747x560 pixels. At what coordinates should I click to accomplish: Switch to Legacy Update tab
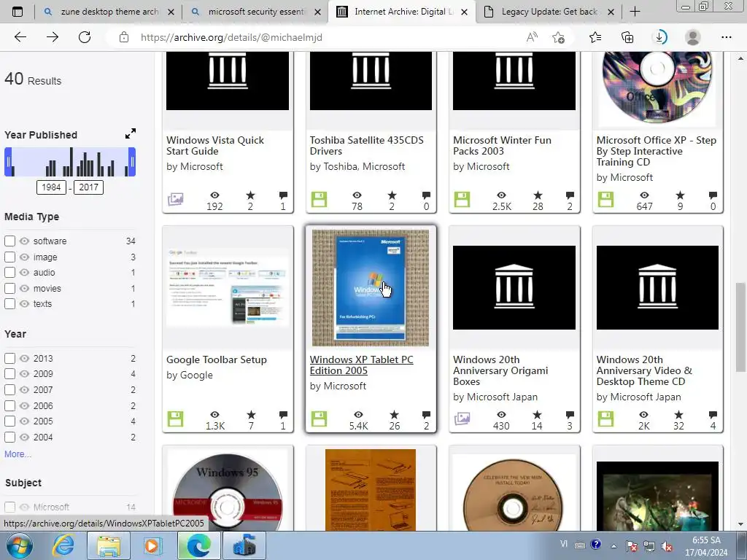[x=549, y=12]
